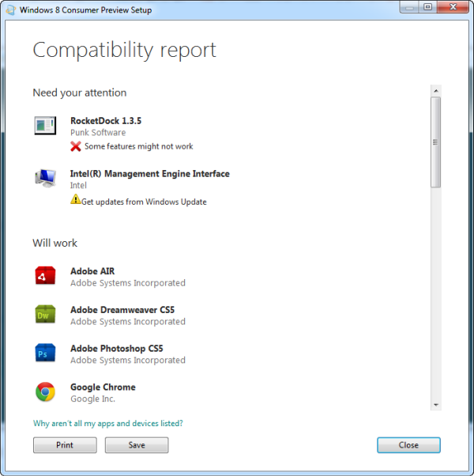This screenshot has height=476, width=474.
Task: Select the Intel(R) Management Engine Interface title
Action: coord(150,174)
